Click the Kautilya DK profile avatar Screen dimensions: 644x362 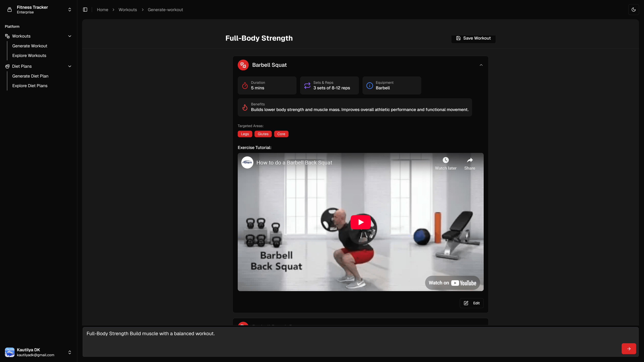coord(10,352)
